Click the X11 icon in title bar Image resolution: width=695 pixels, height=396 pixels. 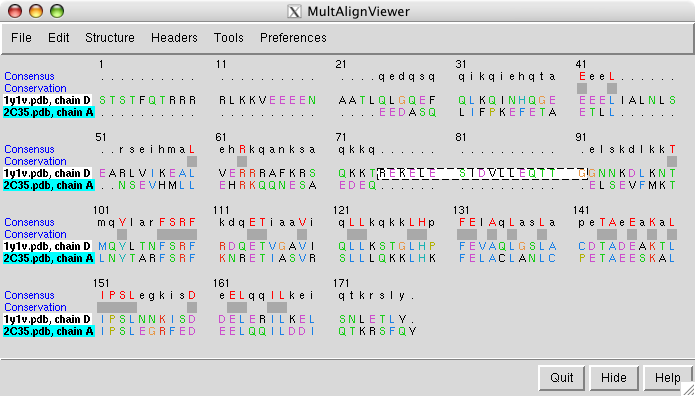294,11
